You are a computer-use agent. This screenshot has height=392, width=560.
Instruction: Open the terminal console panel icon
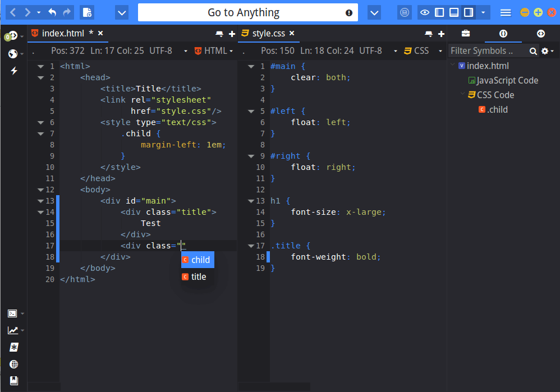(13, 313)
